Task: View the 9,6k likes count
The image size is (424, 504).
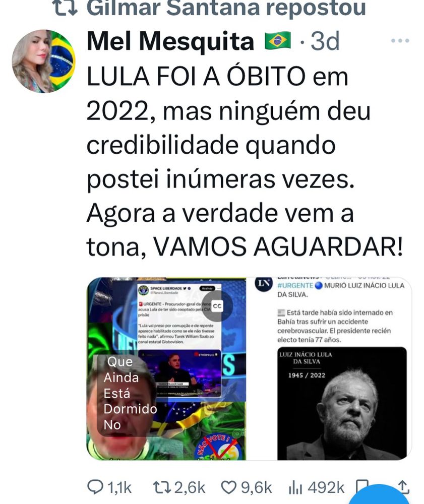Action: point(256,487)
